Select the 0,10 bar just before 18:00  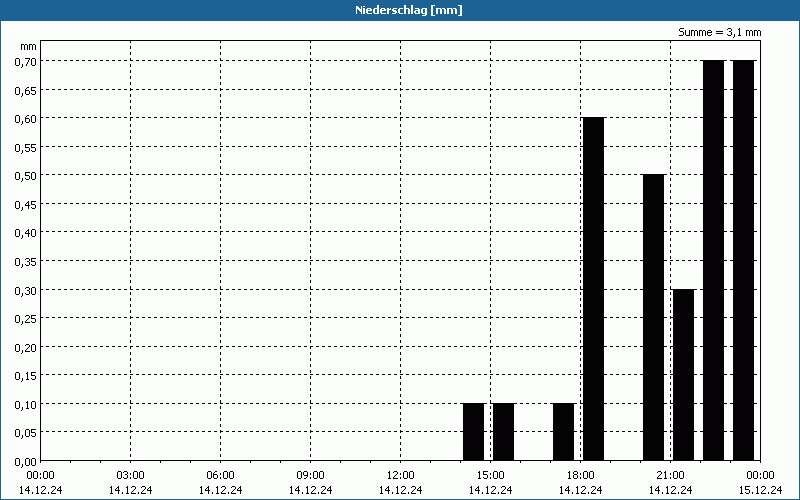click(563, 432)
